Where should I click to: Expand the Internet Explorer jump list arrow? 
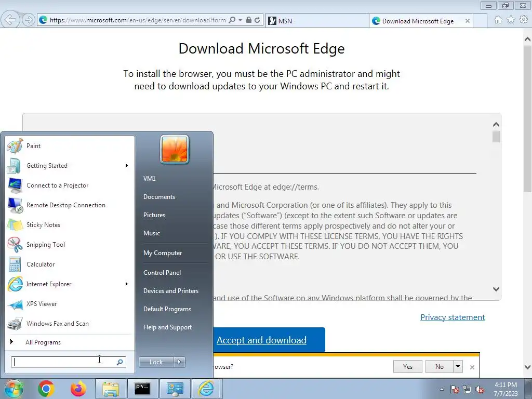point(127,284)
